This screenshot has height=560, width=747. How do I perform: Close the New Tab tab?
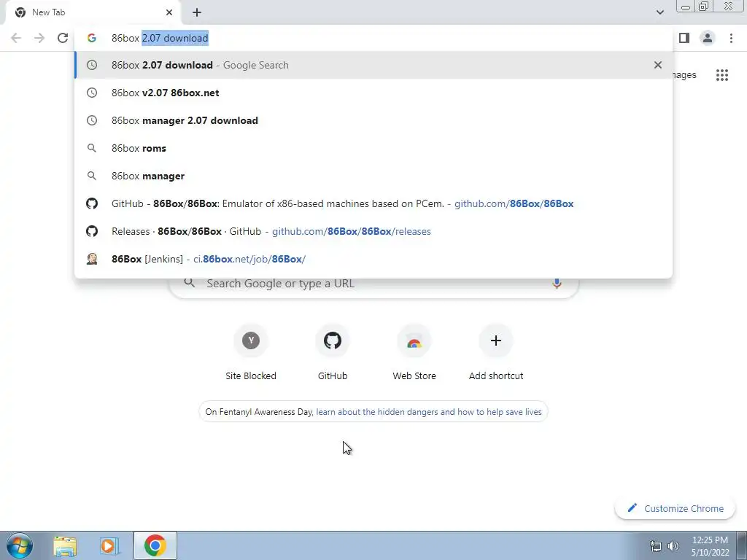(x=169, y=12)
